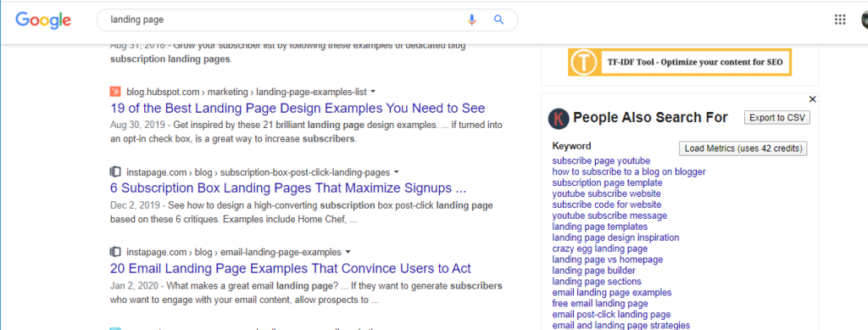868x330 pixels.
Task: Open keyword 'email and landing page strategies'
Action: pyautogui.click(x=621, y=325)
